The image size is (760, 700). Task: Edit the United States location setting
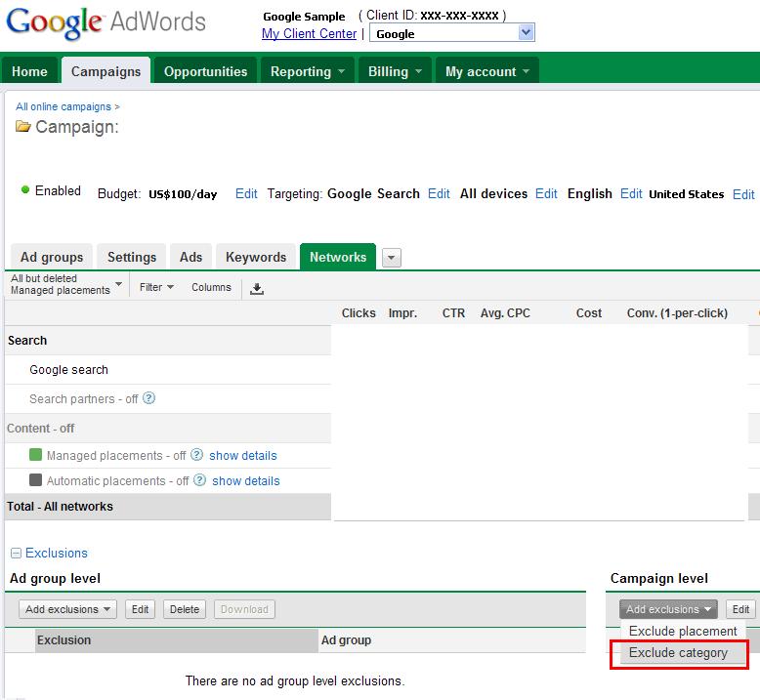click(743, 194)
